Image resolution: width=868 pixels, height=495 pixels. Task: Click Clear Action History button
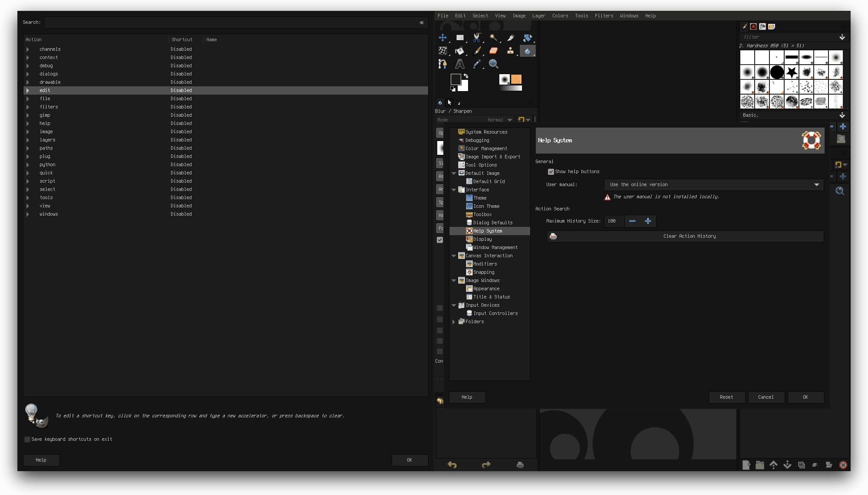coord(685,236)
